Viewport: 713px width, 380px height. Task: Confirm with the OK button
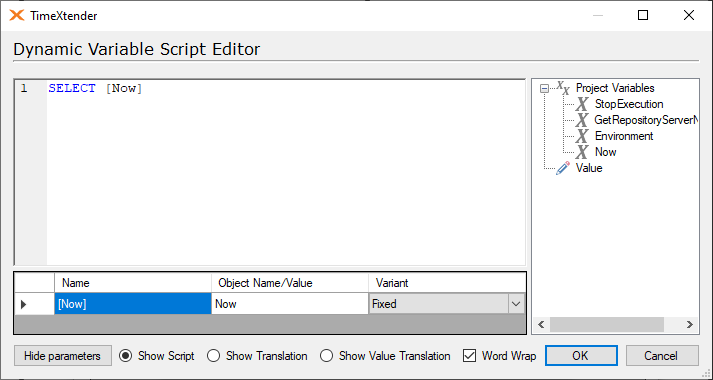click(x=581, y=355)
